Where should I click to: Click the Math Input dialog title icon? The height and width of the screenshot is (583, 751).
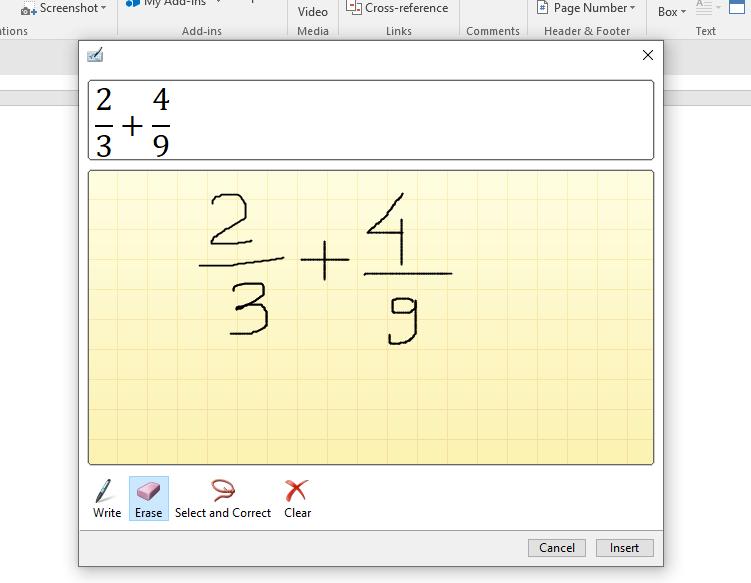click(95, 55)
